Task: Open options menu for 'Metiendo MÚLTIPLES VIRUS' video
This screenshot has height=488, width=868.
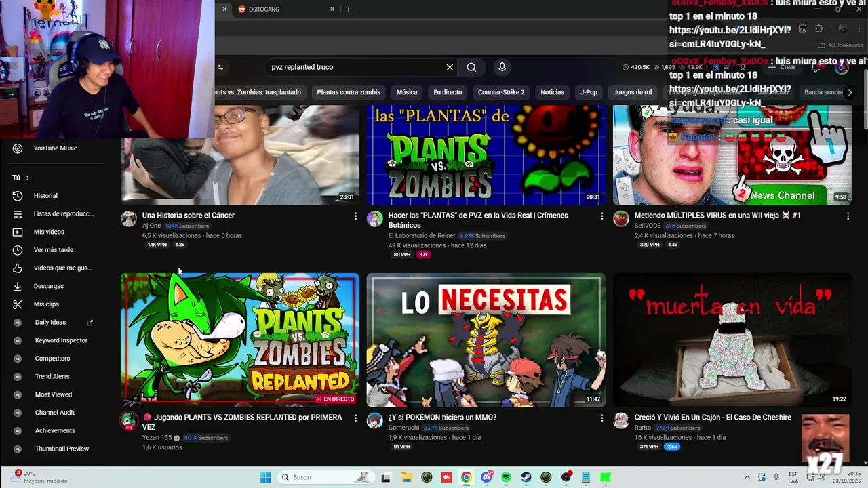Action: pos(848,216)
